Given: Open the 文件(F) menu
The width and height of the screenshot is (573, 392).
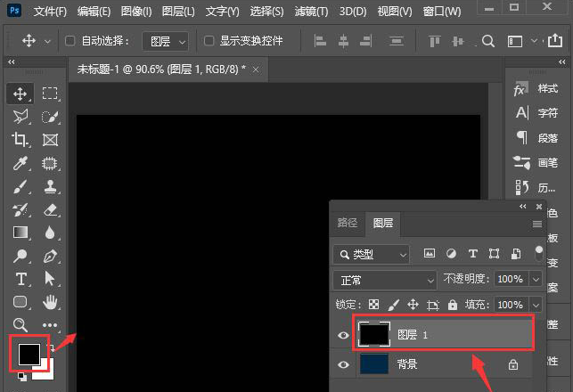Looking at the screenshot, I should click(50, 12).
